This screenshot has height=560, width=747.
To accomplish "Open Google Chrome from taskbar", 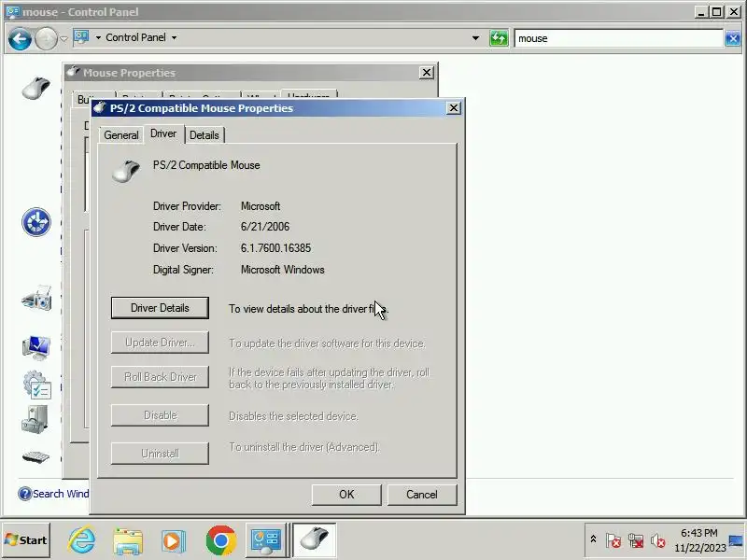I will (x=220, y=540).
